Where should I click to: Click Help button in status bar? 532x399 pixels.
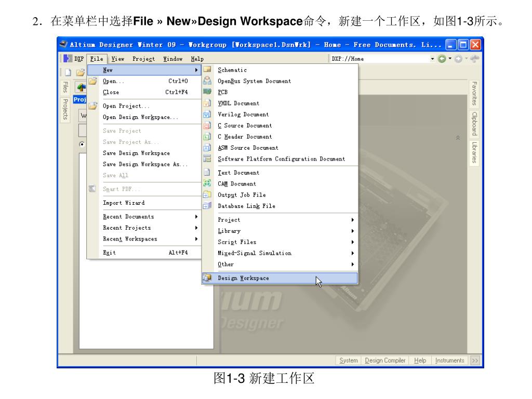tap(420, 361)
